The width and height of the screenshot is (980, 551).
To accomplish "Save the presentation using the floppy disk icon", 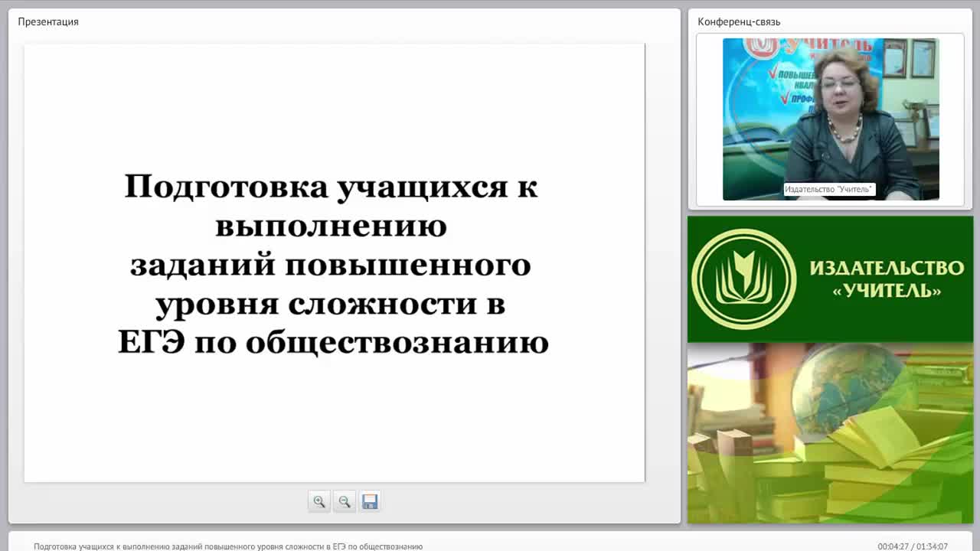I will [x=370, y=501].
